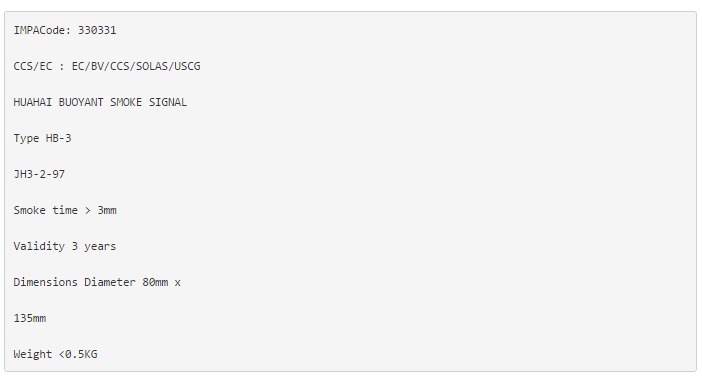Click the Dimensions label

point(45,282)
